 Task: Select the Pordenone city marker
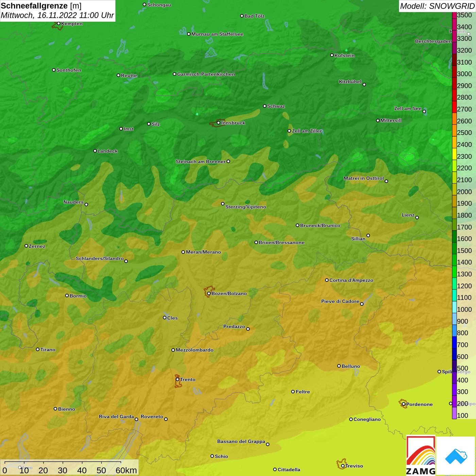[404, 404]
